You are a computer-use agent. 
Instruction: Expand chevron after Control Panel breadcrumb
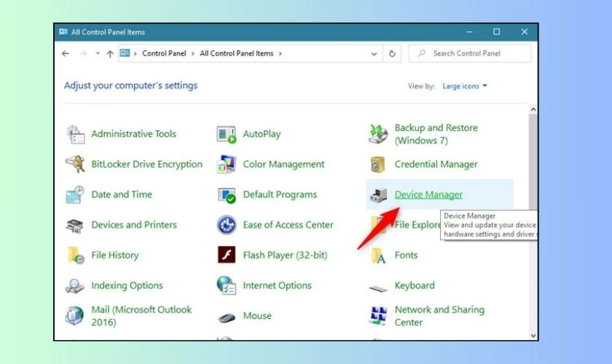(193, 54)
